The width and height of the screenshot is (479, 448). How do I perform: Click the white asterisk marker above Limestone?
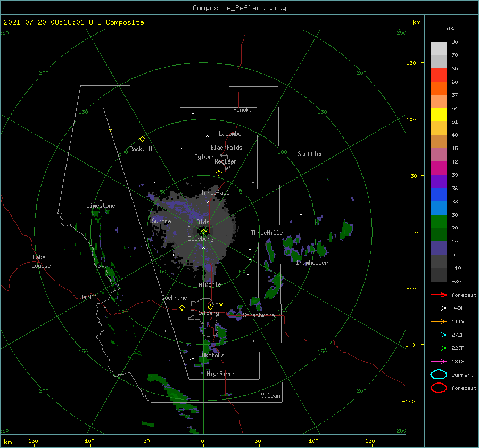101,201
